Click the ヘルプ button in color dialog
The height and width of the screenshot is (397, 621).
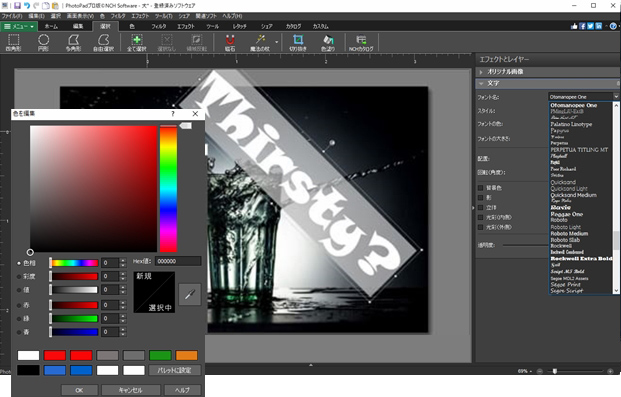pyautogui.click(x=182, y=390)
